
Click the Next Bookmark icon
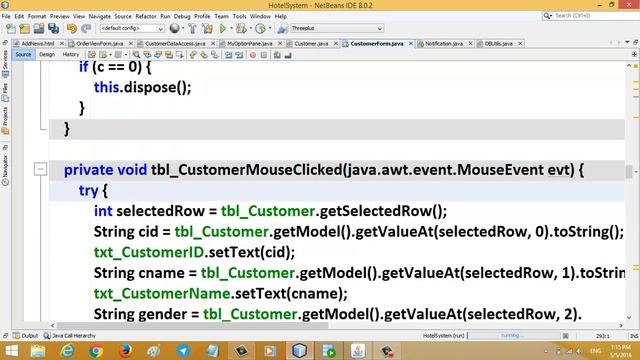[204, 55]
